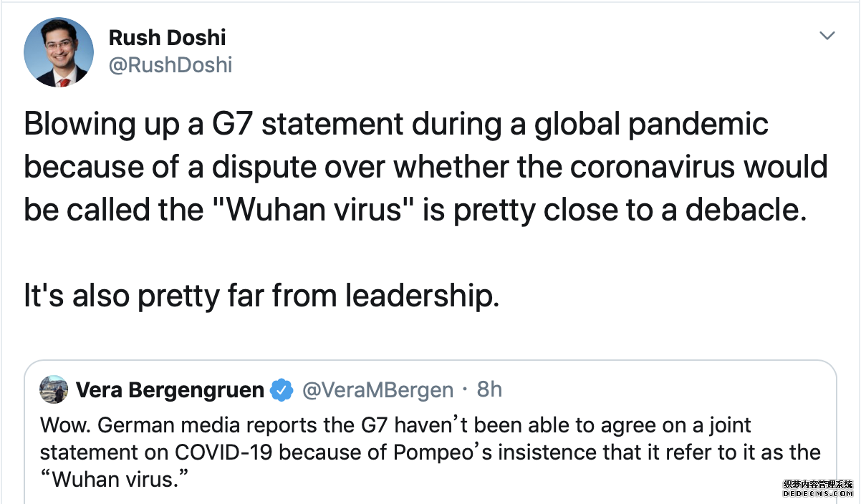The width and height of the screenshot is (861, 504).
Task: Click the "Blowing up a G7 statement" line
Action: (396, 125)
